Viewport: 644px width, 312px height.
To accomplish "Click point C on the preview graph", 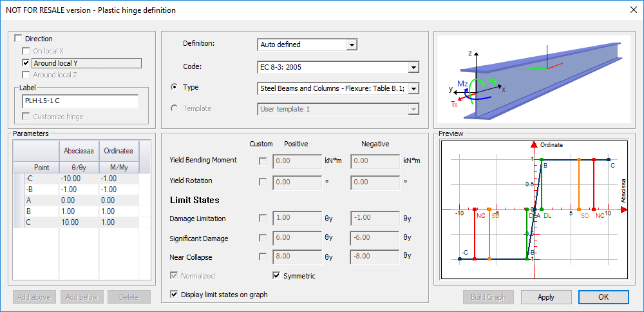I will pos(609,159).
